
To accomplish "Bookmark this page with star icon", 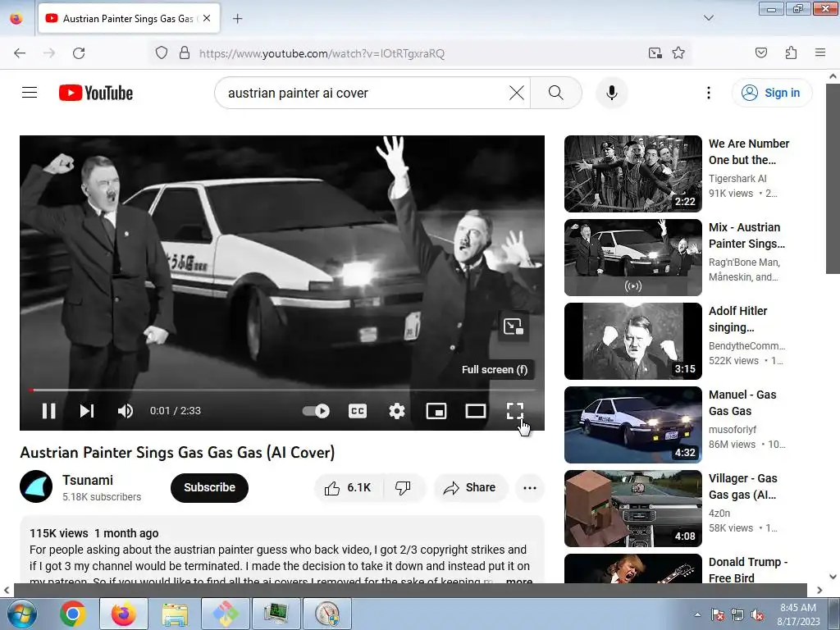I will 678,53.
